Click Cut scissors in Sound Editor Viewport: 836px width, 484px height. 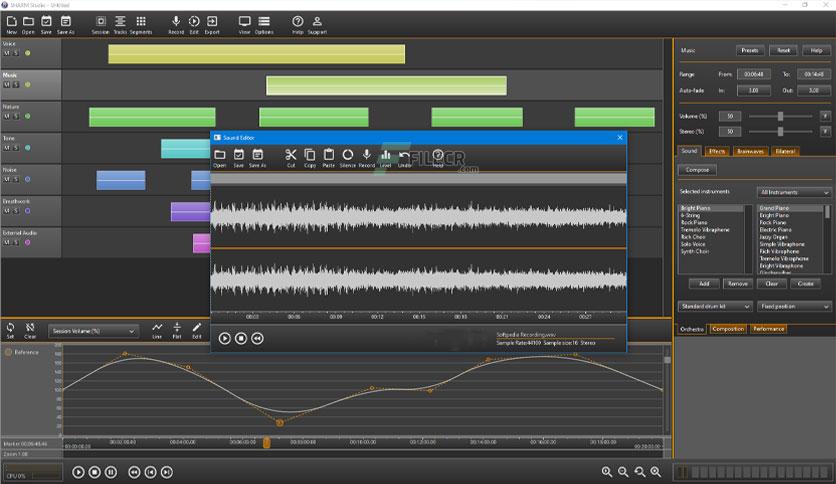(x=291, y=158)
